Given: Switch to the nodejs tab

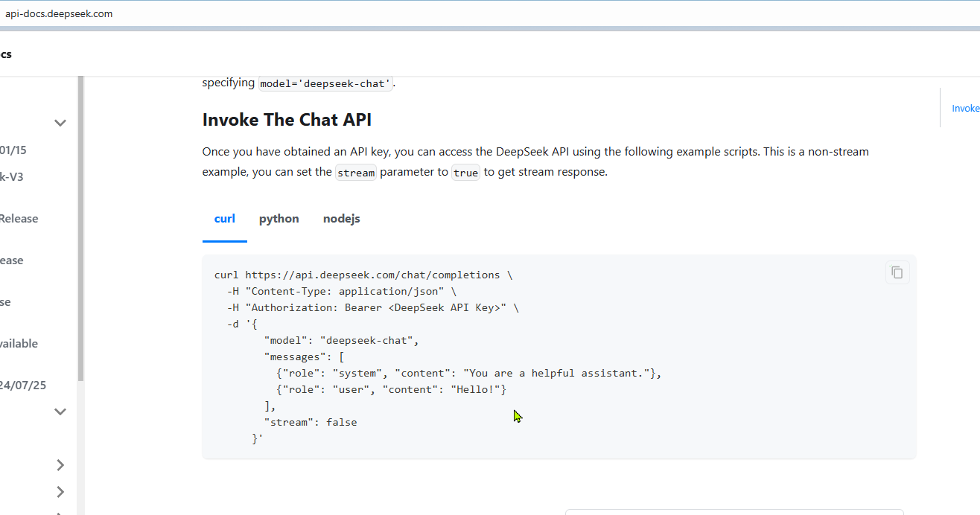Looking at the screenshot, I should [341, 219].
